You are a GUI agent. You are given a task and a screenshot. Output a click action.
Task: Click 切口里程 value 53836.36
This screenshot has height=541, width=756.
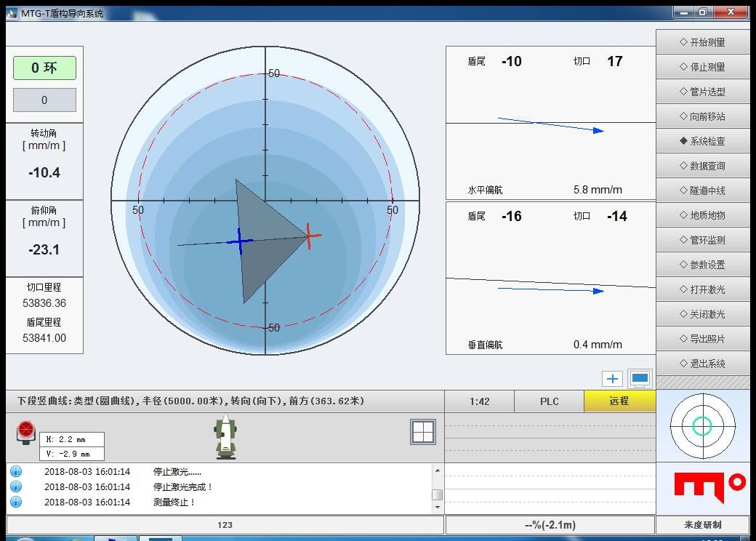pyautogui.click(x=44, y=303)
